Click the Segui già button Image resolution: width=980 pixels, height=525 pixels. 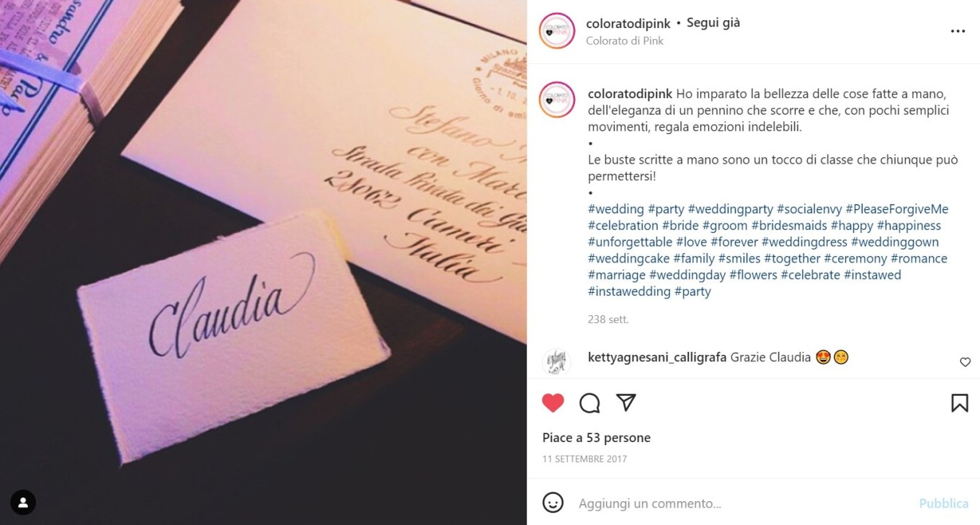(x=713, y=22)
